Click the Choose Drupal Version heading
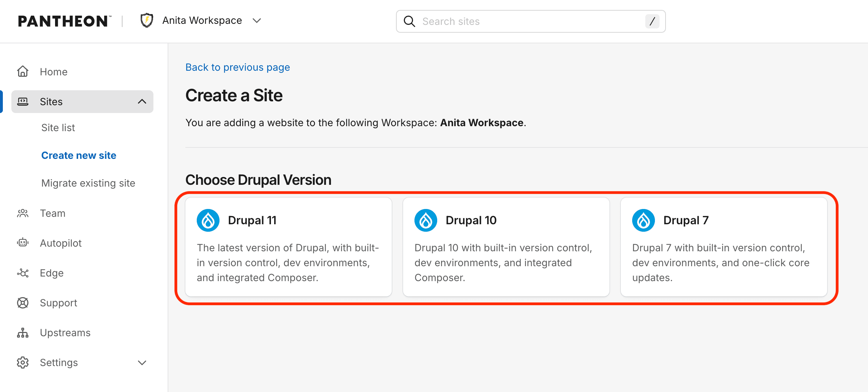 pyautogui.click(x=258, y=180)
